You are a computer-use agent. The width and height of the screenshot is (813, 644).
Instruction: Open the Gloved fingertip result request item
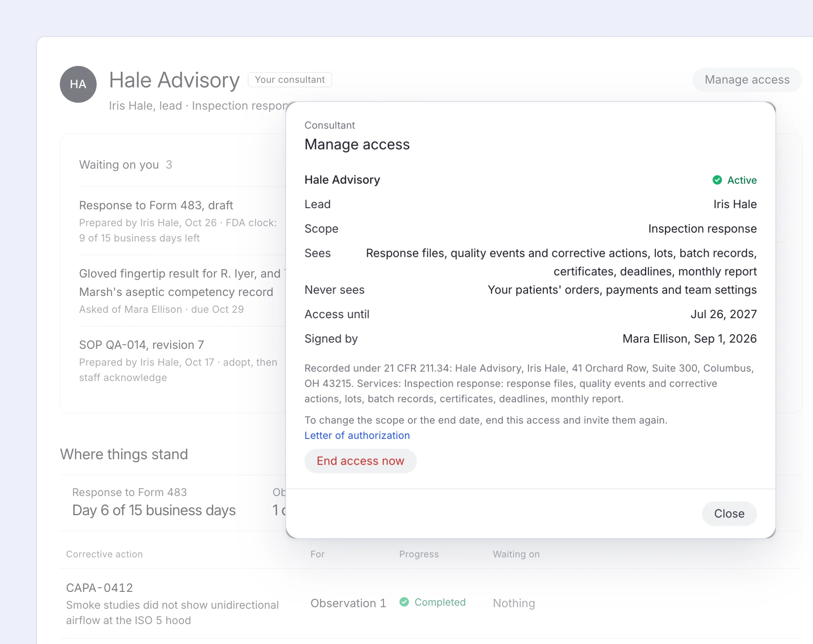(x=182, y=291)
